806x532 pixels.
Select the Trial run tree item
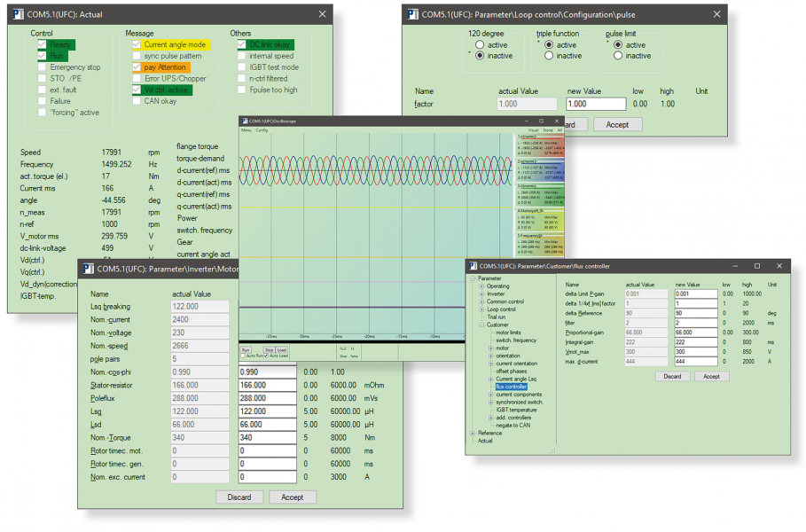point(496,317)
